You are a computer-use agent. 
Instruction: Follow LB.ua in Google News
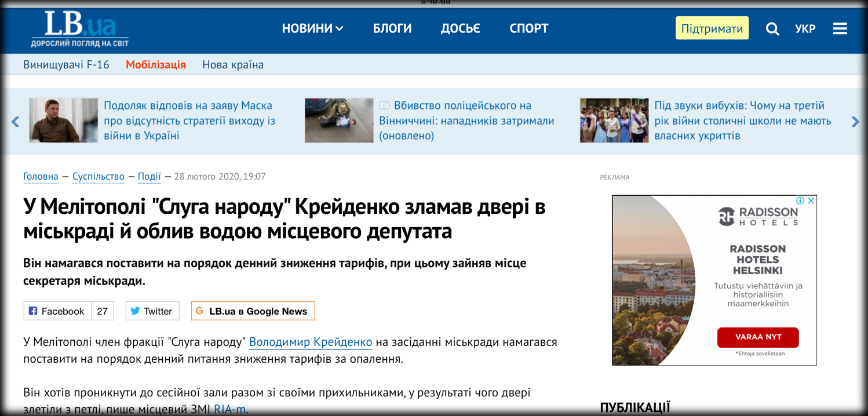click(x=253, y=311)
